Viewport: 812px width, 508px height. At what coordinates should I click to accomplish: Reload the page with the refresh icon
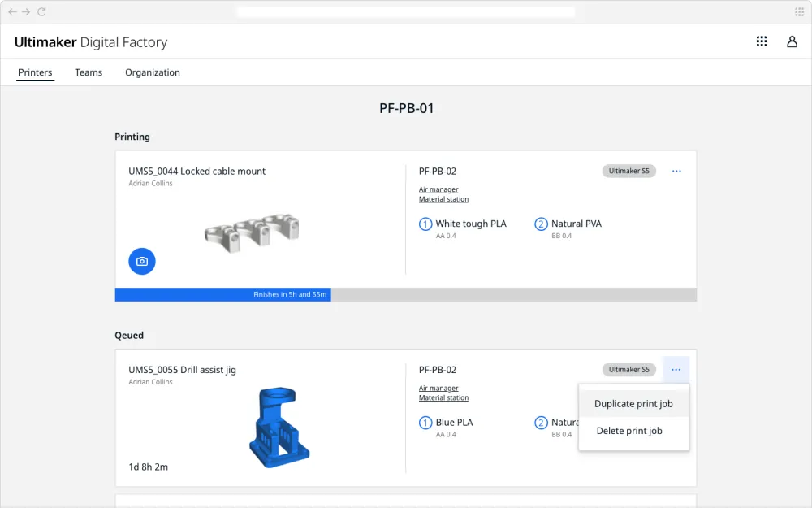click(x=41, y=11)
